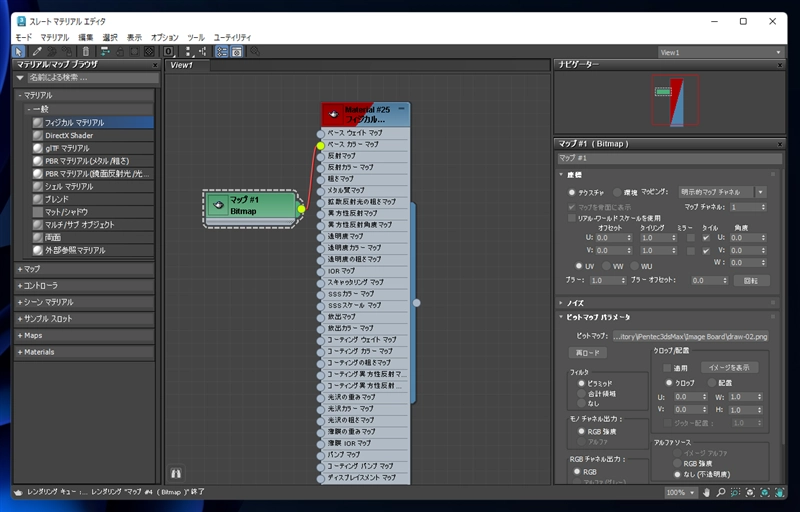Viewport: 800px width, 512px height.
Task: Open search options arrow in browser
Action: (20, 78)
